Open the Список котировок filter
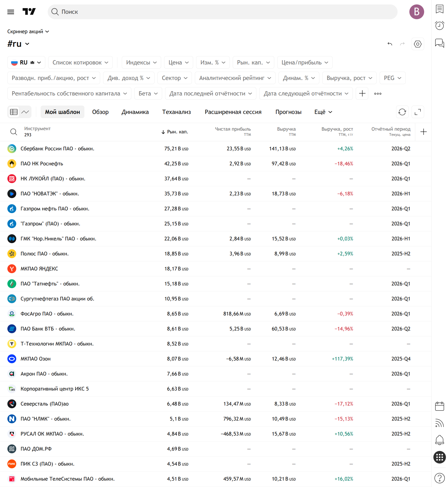The width and height of the screenshot is (448, 487). 80,63
